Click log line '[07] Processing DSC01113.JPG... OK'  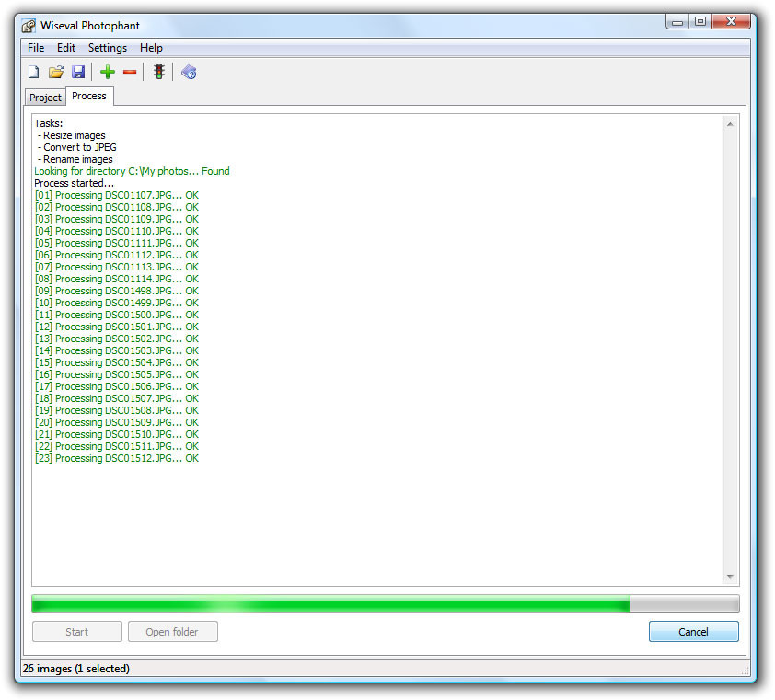[x=117, y=267]
